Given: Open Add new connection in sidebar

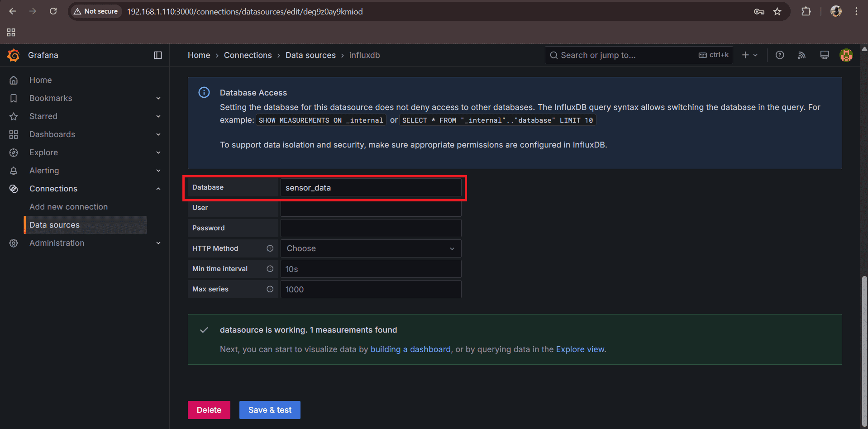Looking at the screenshot, I should [x=68, y=207].
